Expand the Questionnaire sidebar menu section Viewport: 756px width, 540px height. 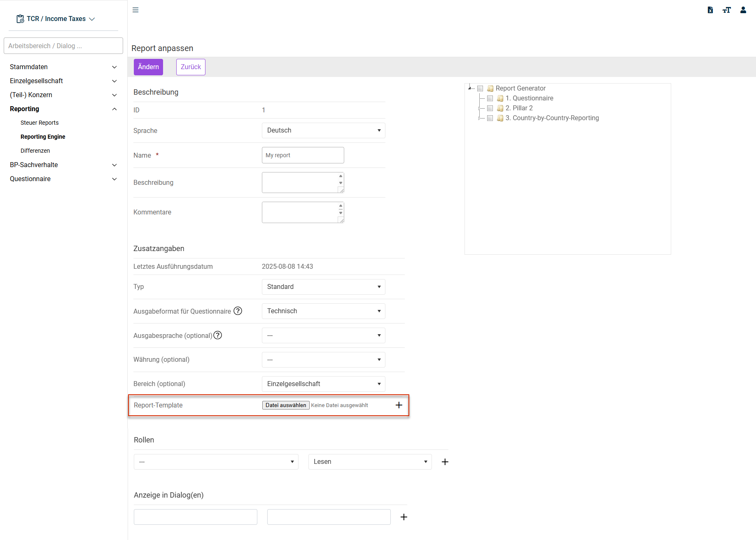pyautogui.click(x=63, y=179)
